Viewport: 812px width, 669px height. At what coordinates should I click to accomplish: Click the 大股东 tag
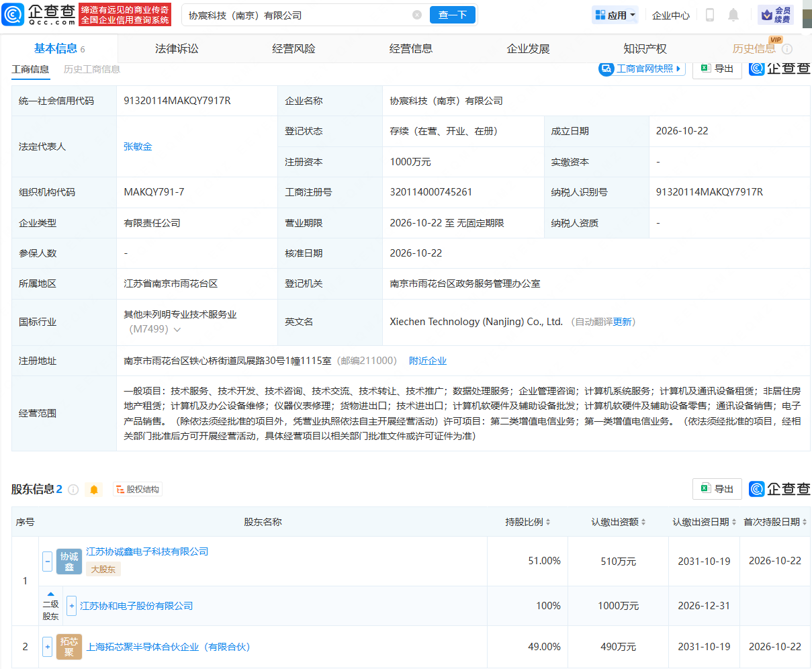point(103,569)
